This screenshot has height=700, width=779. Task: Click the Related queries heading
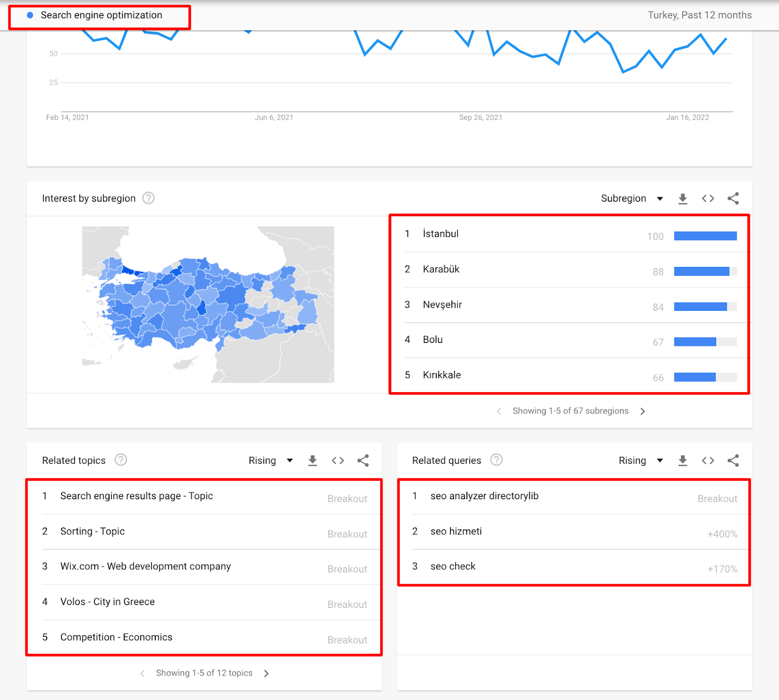[446, 460]
